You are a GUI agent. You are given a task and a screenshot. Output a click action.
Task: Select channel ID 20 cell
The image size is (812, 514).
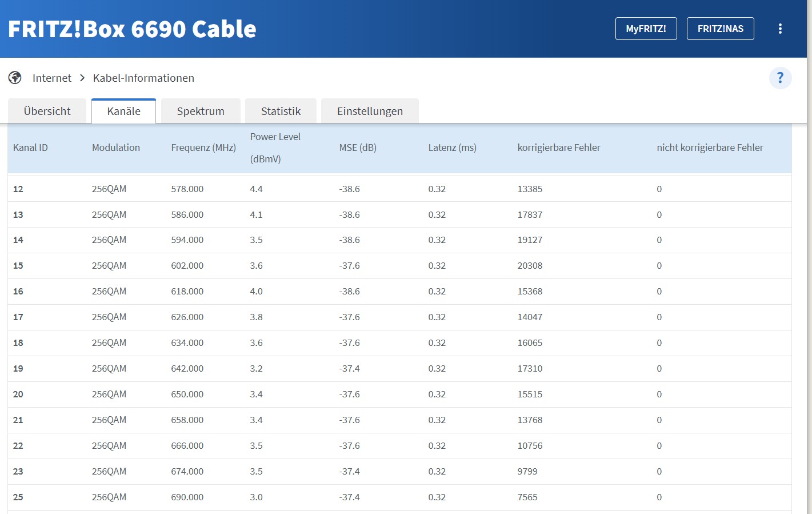coord(18,395)
